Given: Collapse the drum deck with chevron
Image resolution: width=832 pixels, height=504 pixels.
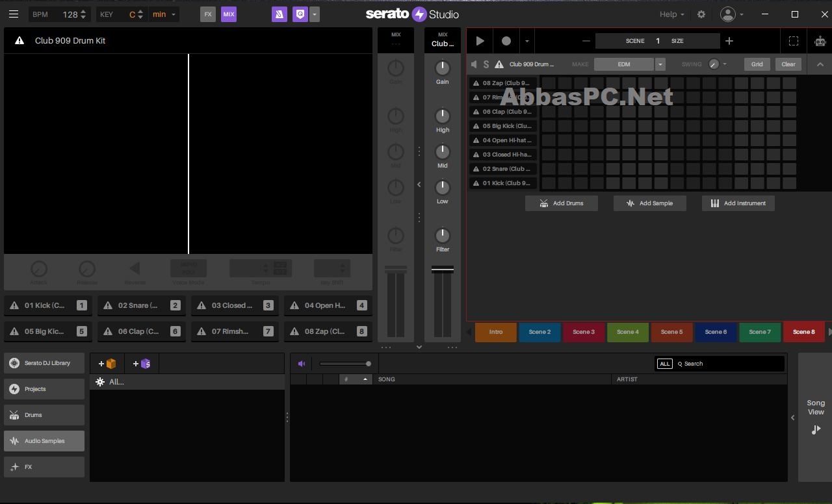Looking at the screenshot, I should point(820,64).
